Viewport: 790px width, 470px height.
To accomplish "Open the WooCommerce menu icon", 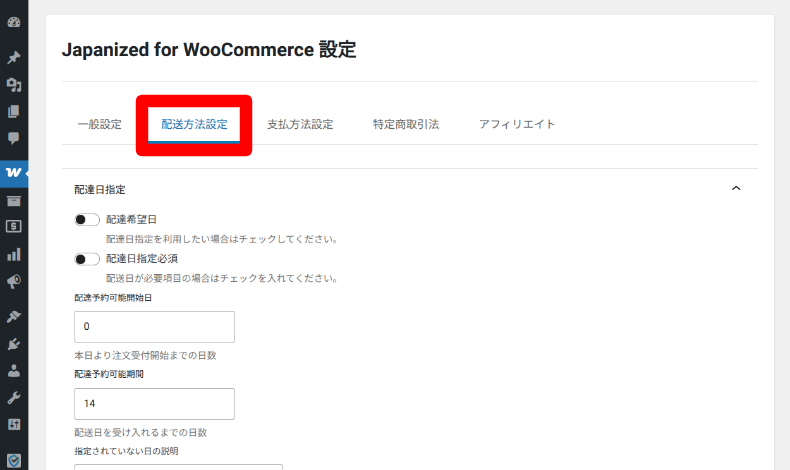I will click(x=14, y=172).
